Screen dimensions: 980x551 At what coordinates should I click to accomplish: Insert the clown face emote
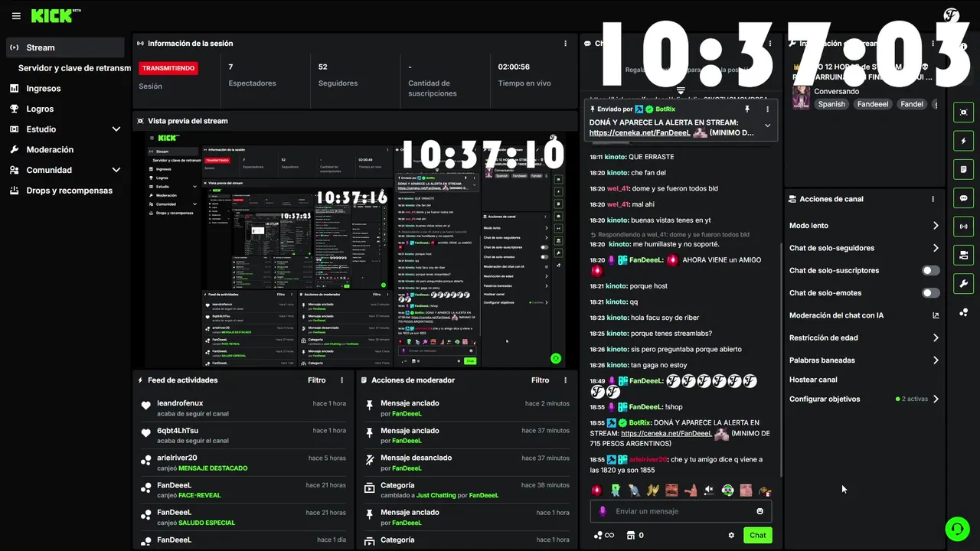coord(728,491)
